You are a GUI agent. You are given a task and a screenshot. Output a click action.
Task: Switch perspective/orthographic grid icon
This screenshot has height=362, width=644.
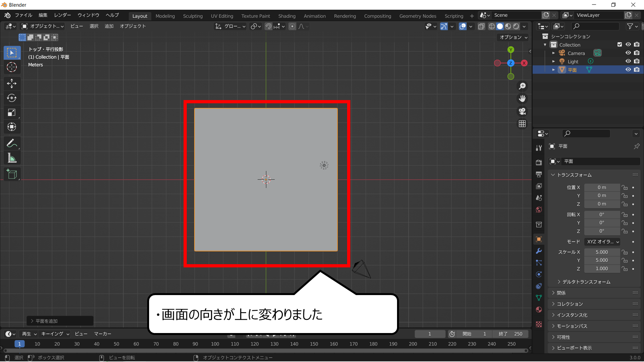pos(522,124)
